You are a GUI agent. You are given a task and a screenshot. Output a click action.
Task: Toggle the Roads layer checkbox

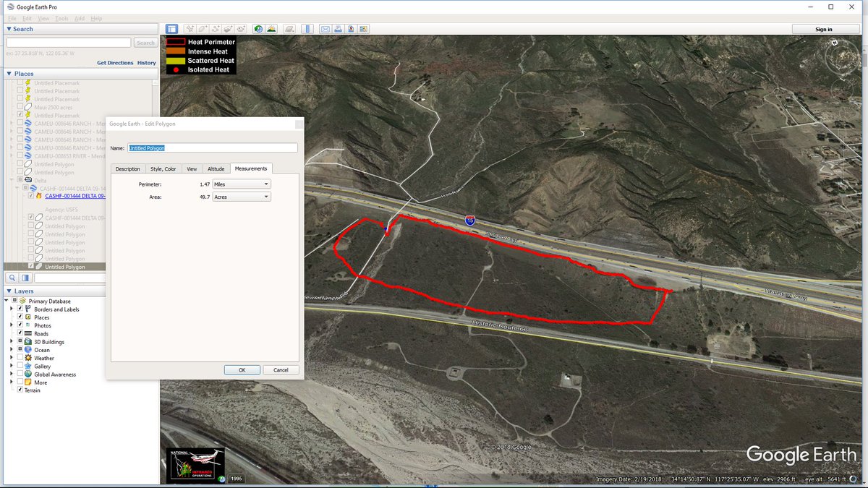pyautogui.click(x=20, y=333)
